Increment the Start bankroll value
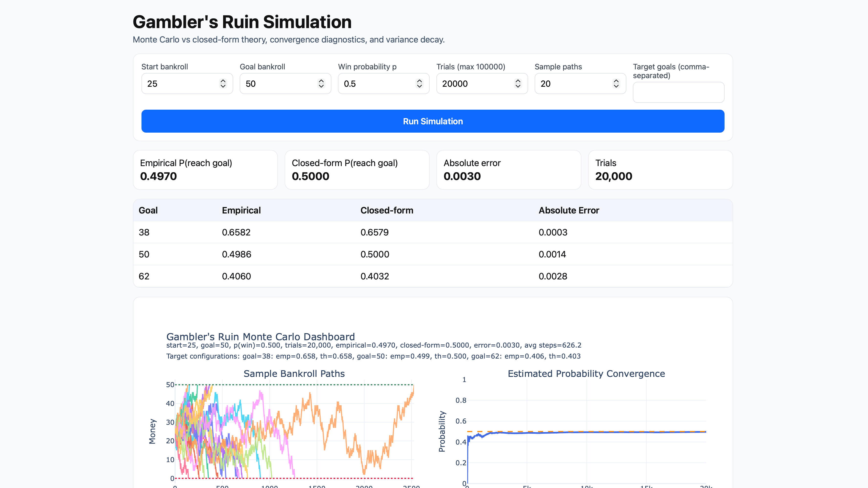868x488 pixels. (x=223, y=81)
